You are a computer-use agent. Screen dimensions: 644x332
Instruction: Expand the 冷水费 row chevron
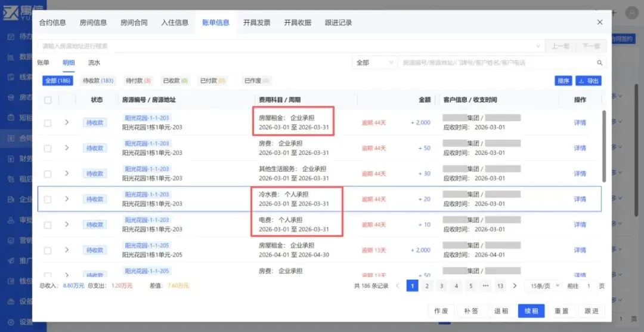pos(67,199)
